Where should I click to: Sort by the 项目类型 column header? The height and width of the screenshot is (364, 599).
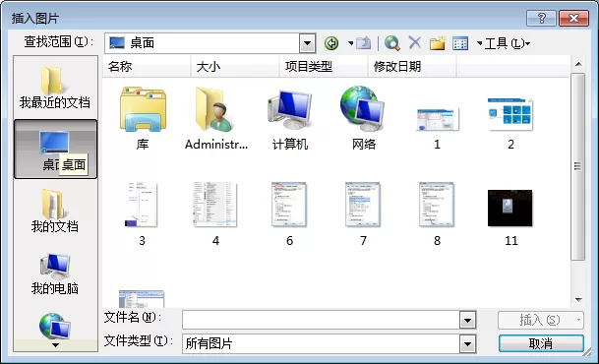[x=324, y=67]
